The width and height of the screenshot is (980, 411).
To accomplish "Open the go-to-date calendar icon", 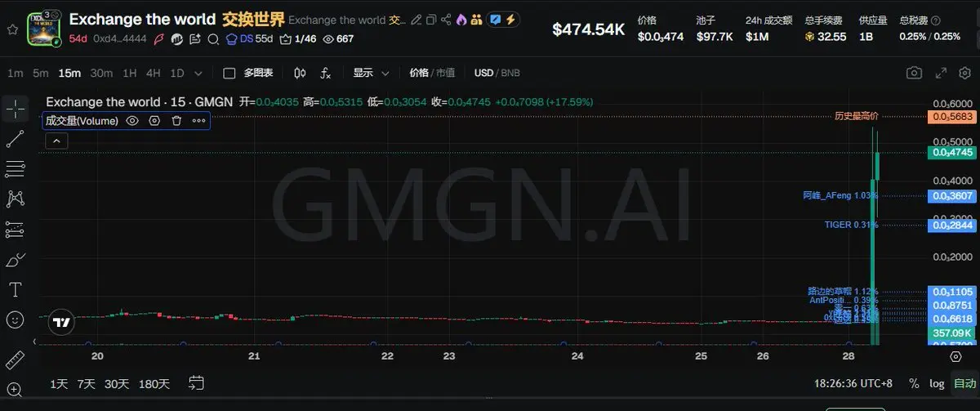I will click(196, 382).
